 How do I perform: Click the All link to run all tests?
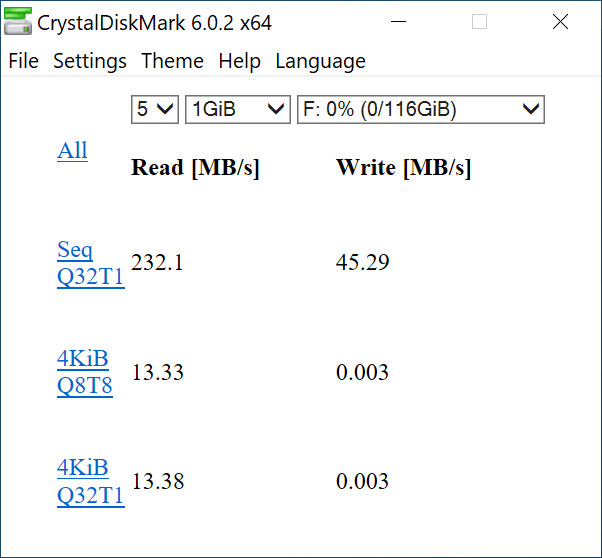point(72,150)
